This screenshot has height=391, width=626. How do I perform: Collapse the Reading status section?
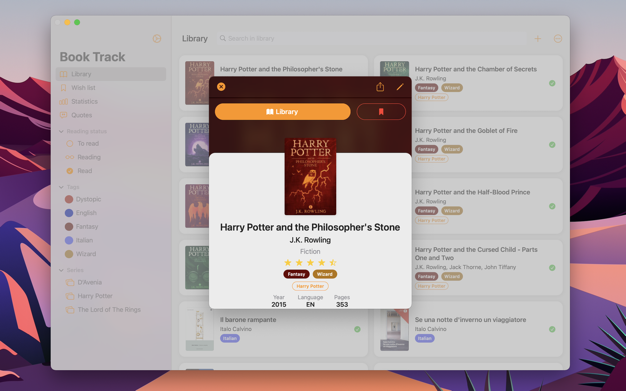tap(61, 131)
